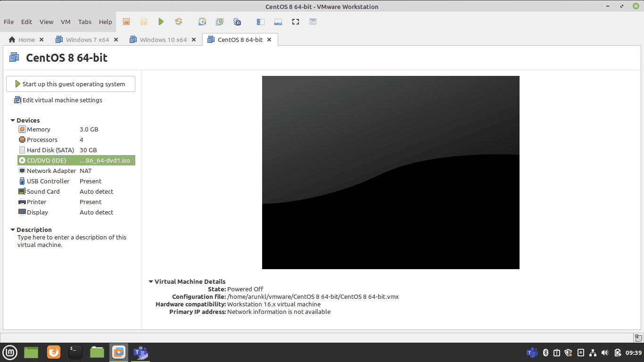Image resolution: width=644 pixels, height=362 pixels.
Task: Click the description text field
Action: point(72,241)
